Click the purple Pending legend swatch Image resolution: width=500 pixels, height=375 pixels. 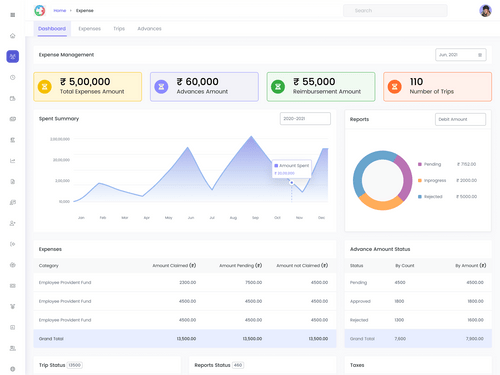pyautogui.click(x=420, y=164)
